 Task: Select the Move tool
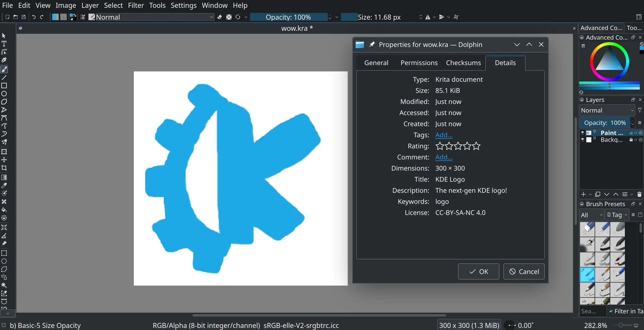4,160
